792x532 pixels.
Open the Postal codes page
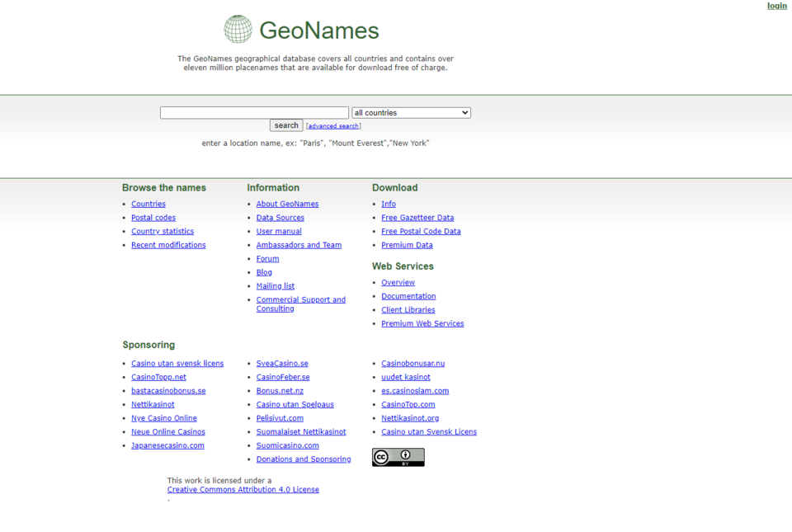pos(153,218)
